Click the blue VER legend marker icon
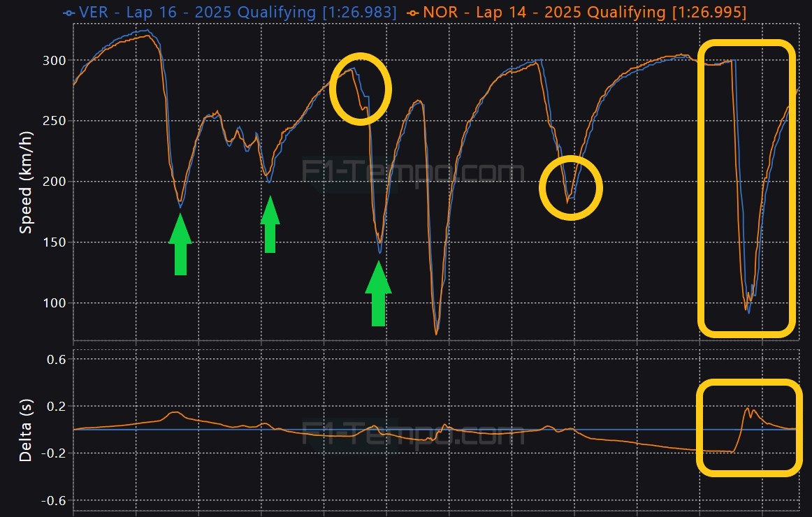812x517 pixels. click(68, 13)
